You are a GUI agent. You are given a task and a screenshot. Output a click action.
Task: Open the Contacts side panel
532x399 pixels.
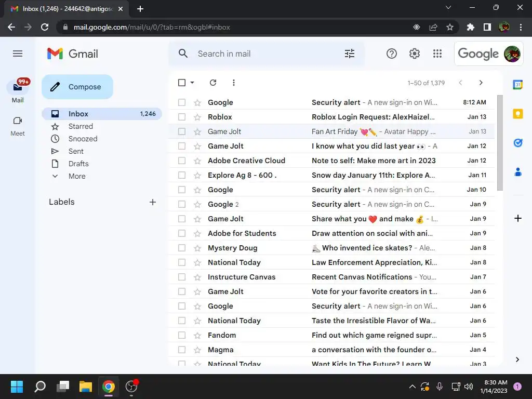(518, 172)
